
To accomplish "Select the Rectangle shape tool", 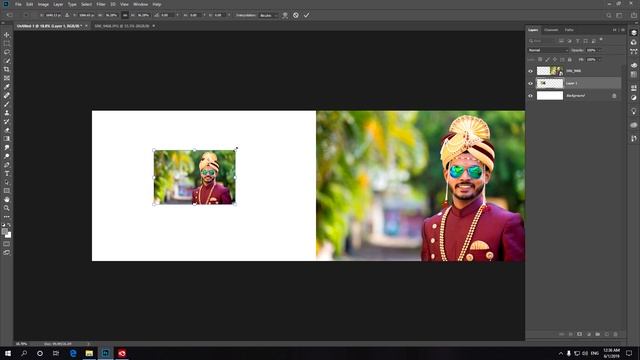I will pos(7,191).
